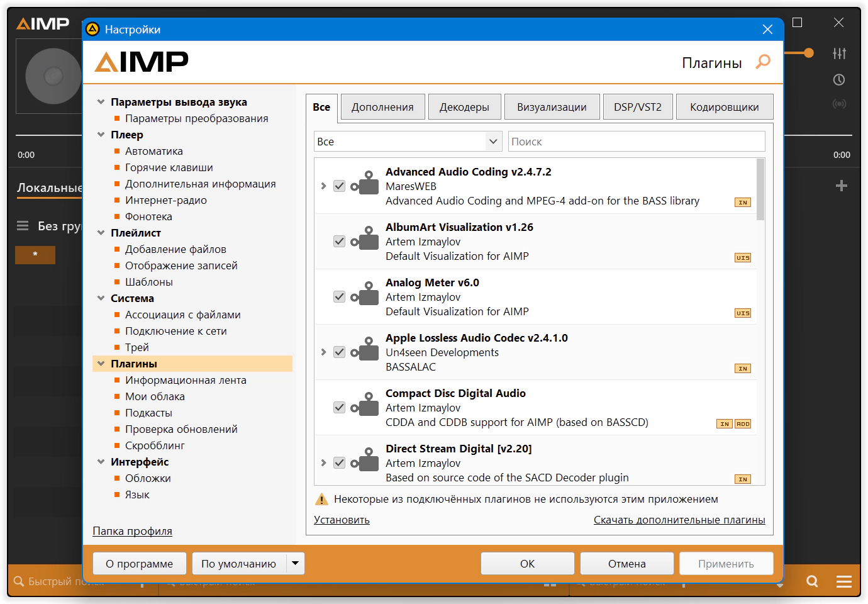Click the plugin list vertical scrollbar

pyautogui.click(x=760, y=189)
